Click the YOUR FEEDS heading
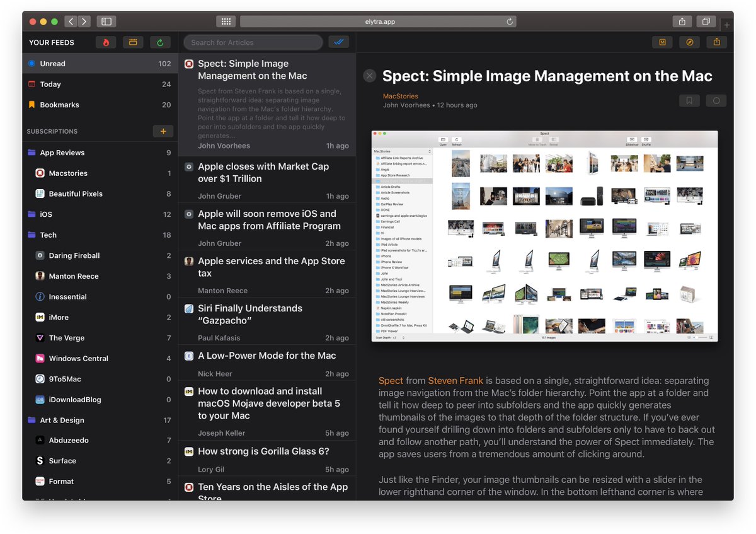 [x=52, y=42]
